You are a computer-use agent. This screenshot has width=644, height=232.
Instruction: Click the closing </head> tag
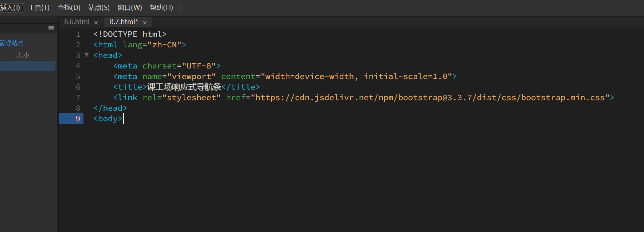pos(110,108)
